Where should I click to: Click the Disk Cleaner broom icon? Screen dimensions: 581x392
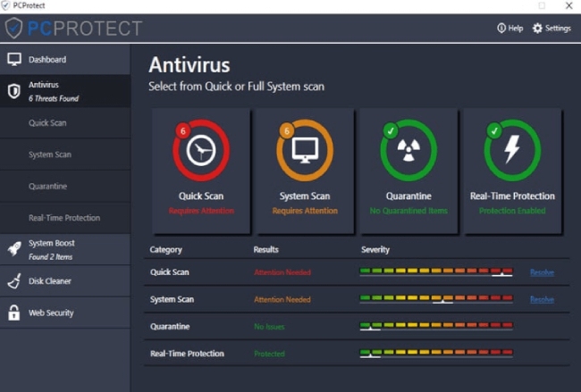tap(14, 281)
